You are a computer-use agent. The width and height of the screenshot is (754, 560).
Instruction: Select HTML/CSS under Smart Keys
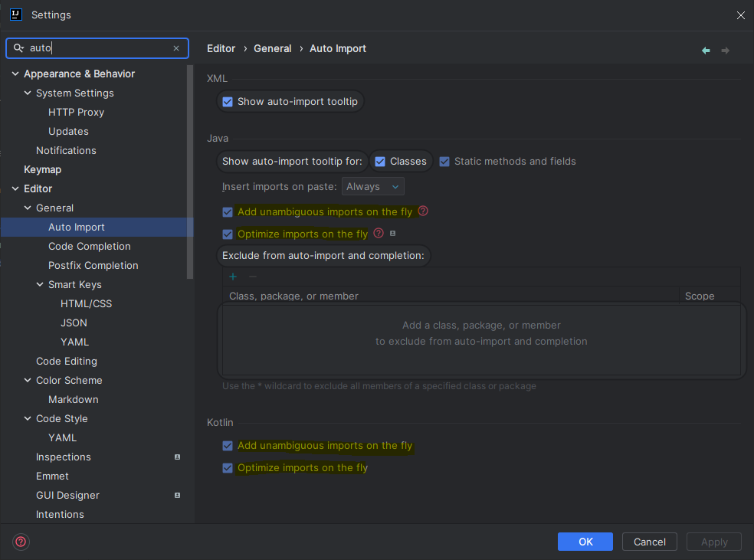pyautogui.click(x=86, y=304)
